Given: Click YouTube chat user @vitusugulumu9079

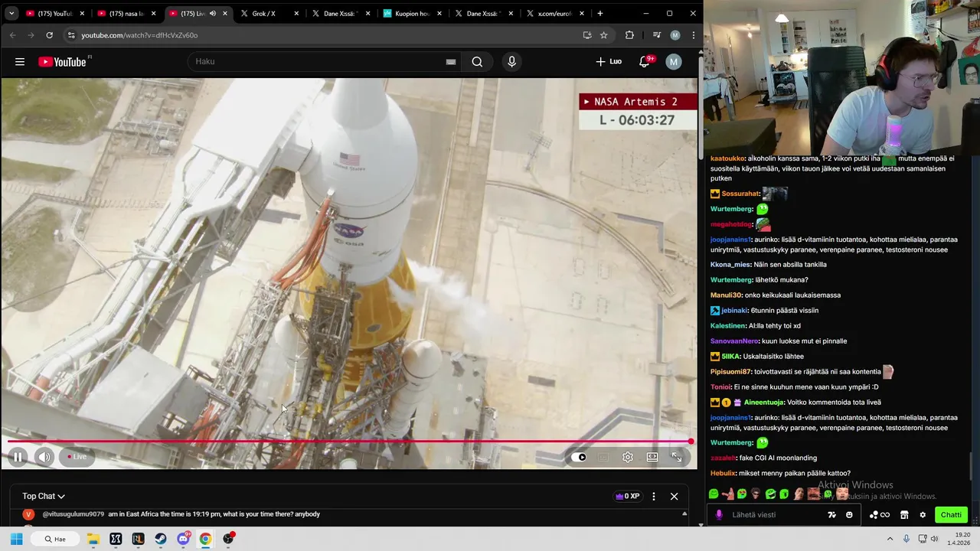Looking at the screenshot, I should (x=73, y=514).
